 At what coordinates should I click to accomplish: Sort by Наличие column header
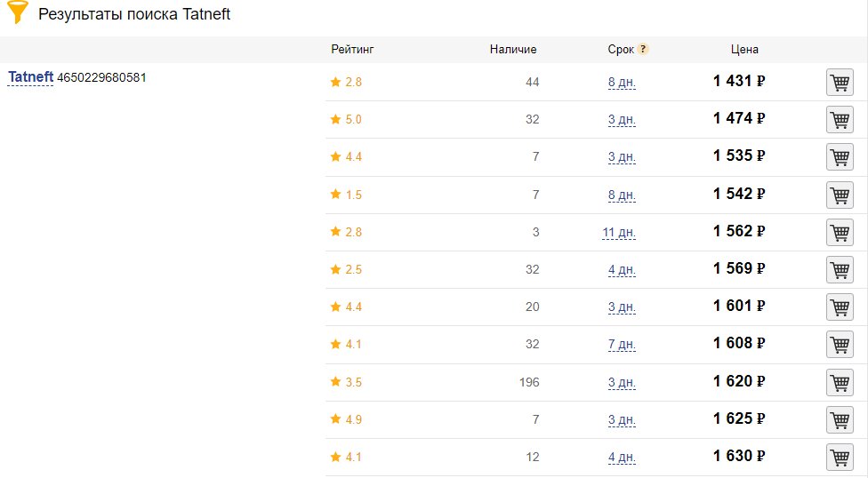(x=513, y=49)
